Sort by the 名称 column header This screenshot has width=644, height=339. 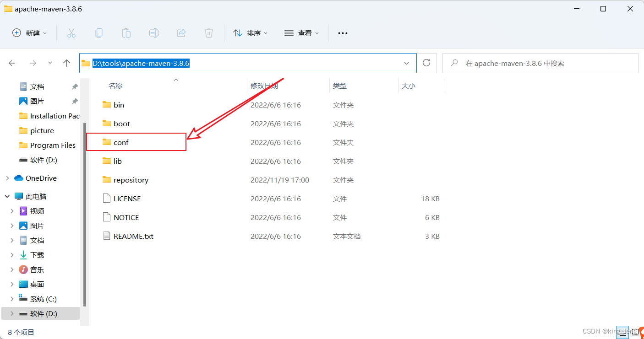pos(115,86)
